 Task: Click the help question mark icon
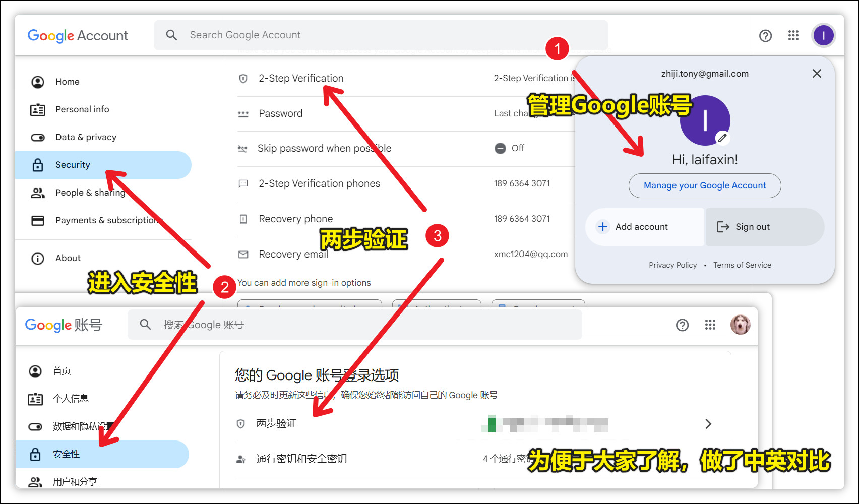point(765,35)
